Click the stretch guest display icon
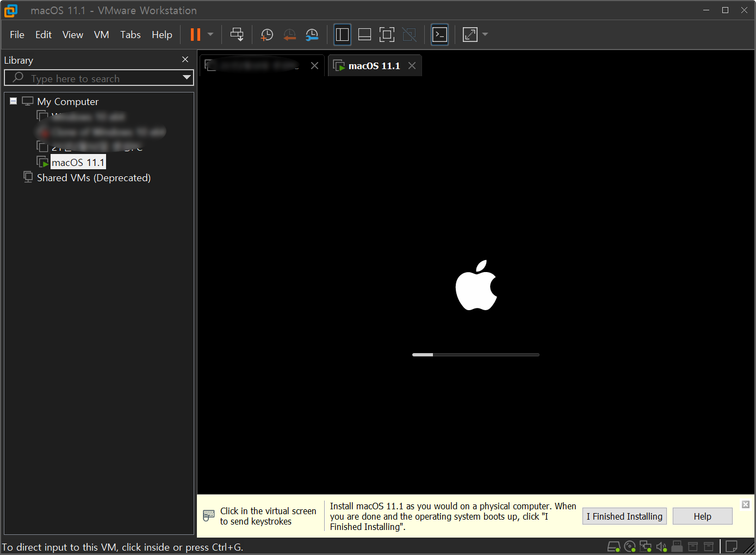Image resolution: width=756 pixels, height=555 pixels. [470, 35]
